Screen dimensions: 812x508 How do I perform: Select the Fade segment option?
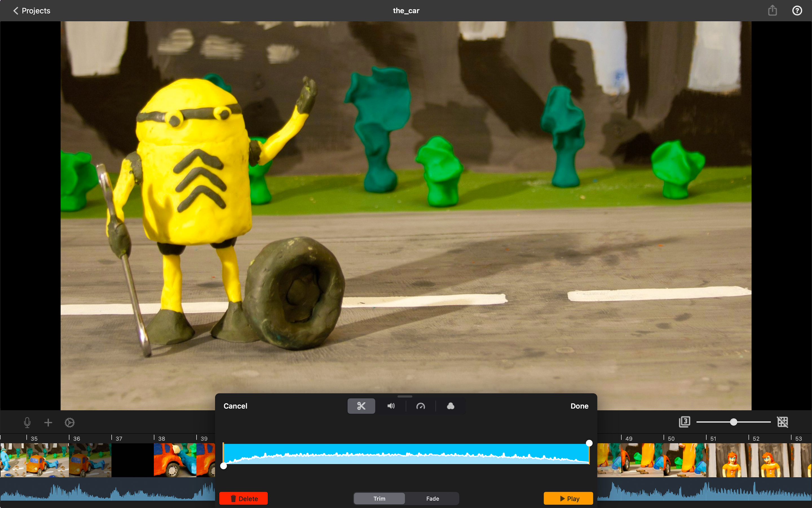(432, 498)
